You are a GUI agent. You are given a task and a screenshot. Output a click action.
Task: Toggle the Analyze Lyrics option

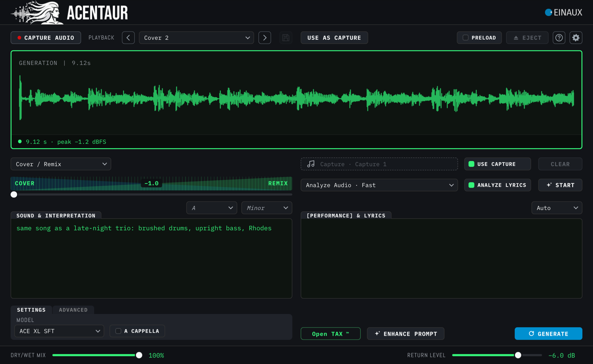point(498,185)
